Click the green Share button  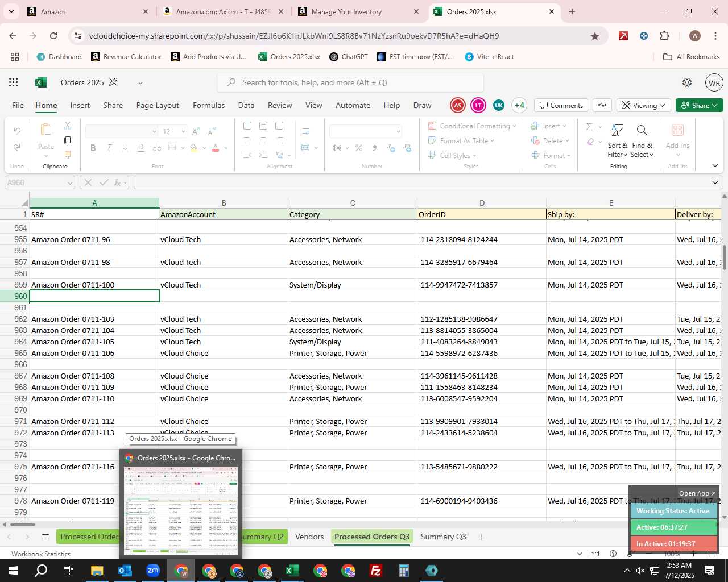click(x=700, y=105)
